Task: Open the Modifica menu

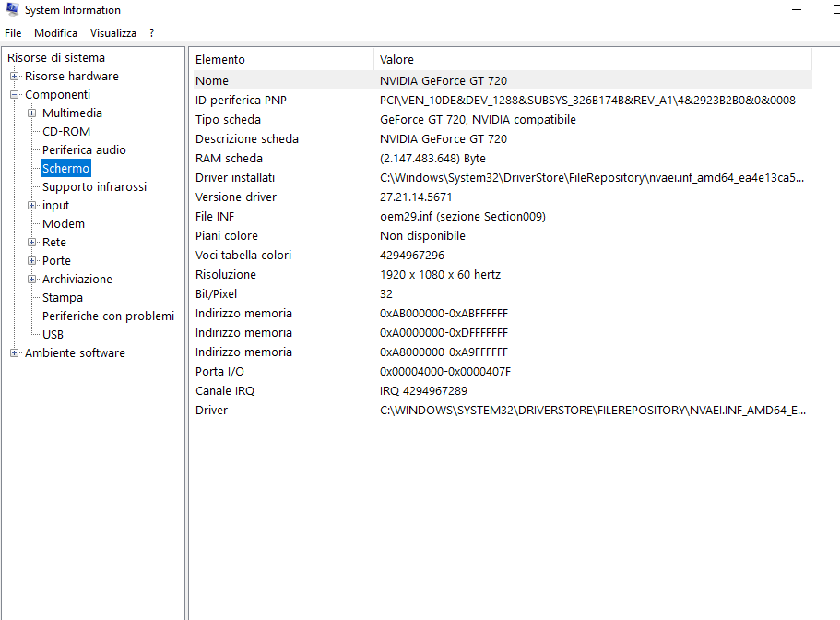Action: pos(55,33)
